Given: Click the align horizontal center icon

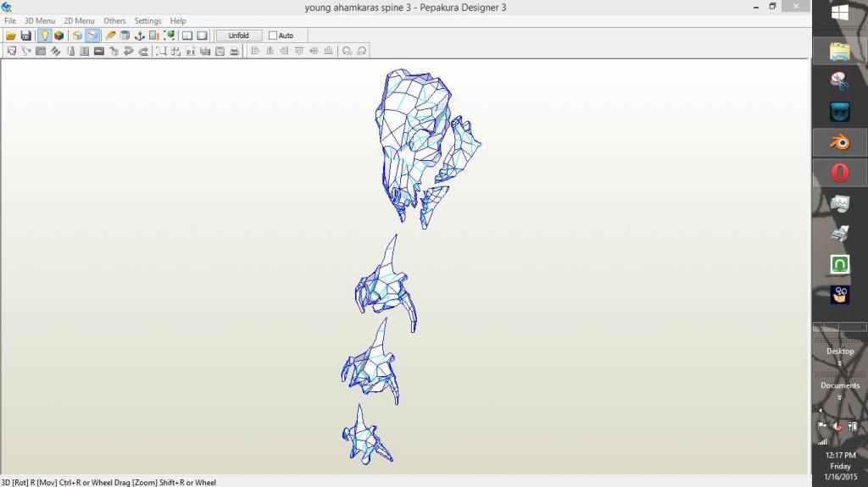Looking at the screenshot, I should [x=270, y=51].
